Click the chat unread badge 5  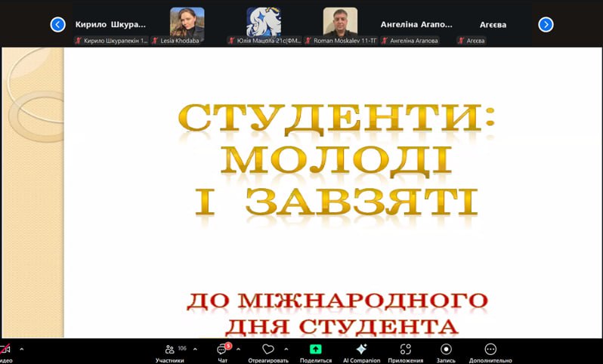click(228, 346)
